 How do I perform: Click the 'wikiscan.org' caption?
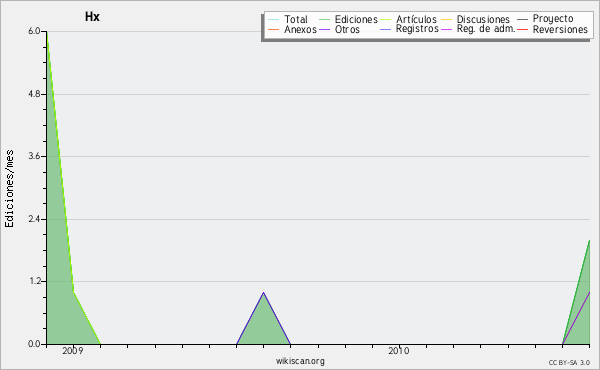point(300,361)
